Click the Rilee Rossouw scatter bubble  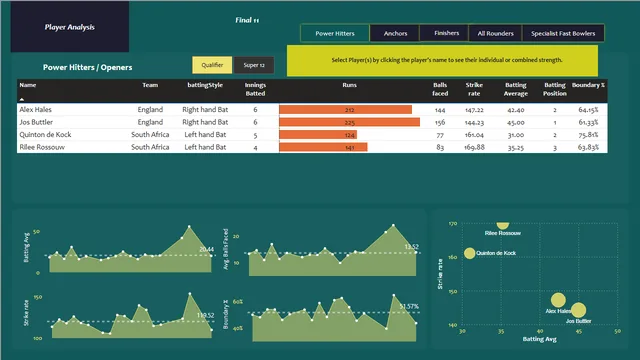[x=503, y=225]
